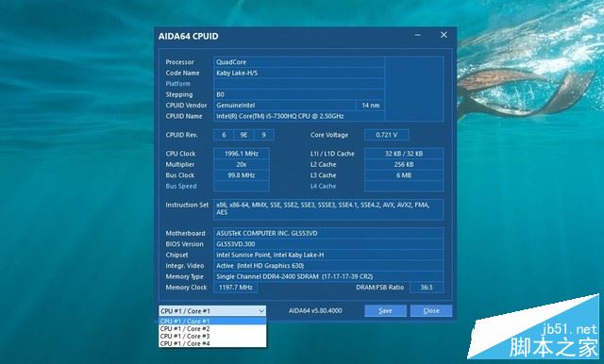Screen dimensions: 604x364
Task: Click the CPUID Rev. field showing 6
Action: click(224, 135)
